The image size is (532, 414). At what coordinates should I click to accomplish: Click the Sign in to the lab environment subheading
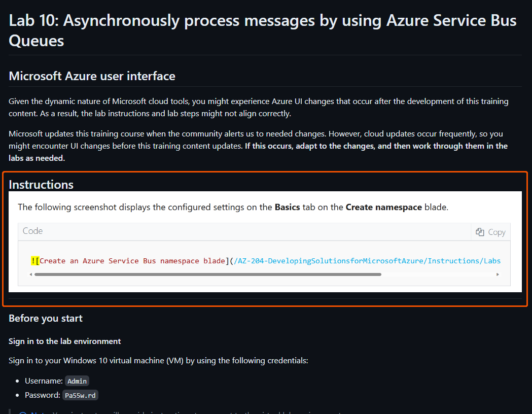64,341
